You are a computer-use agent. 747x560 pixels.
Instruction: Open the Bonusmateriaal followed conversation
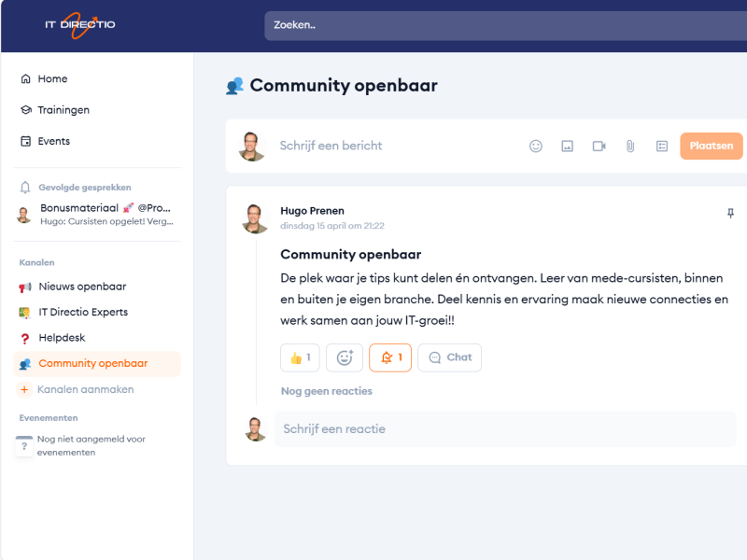[x=105, y=214]
